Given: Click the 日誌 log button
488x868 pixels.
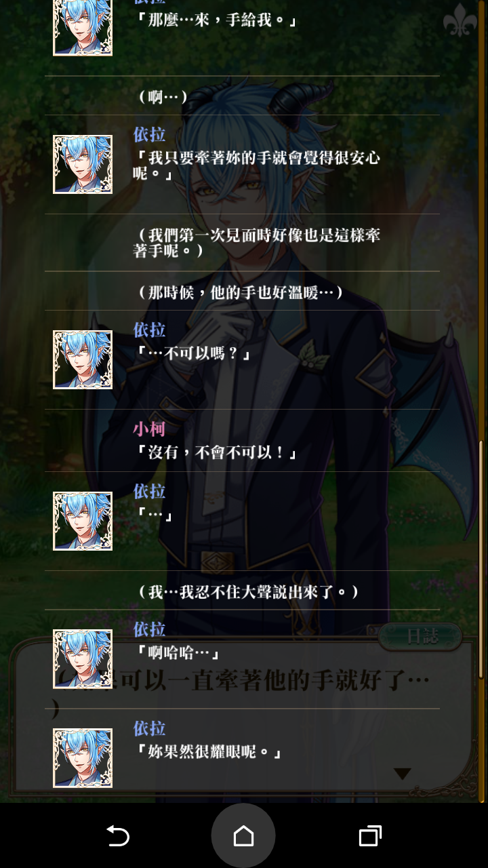Looking at the screenshot, I should click(422, 636).
